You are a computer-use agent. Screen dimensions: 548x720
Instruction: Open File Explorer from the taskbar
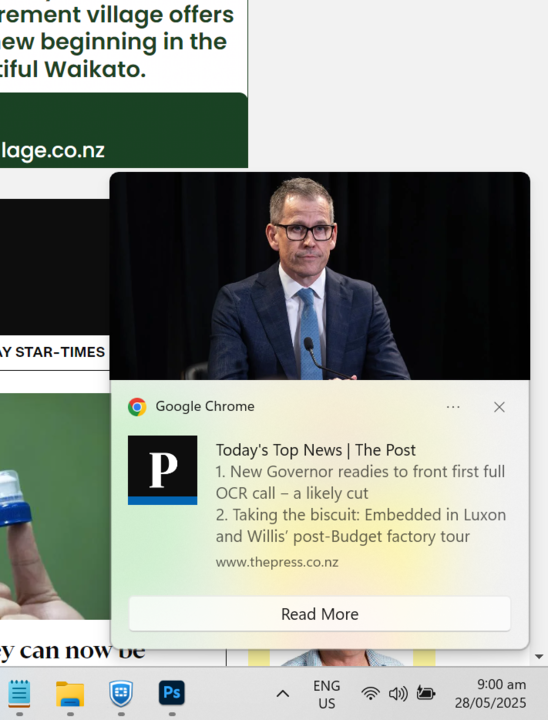[70, 693]
